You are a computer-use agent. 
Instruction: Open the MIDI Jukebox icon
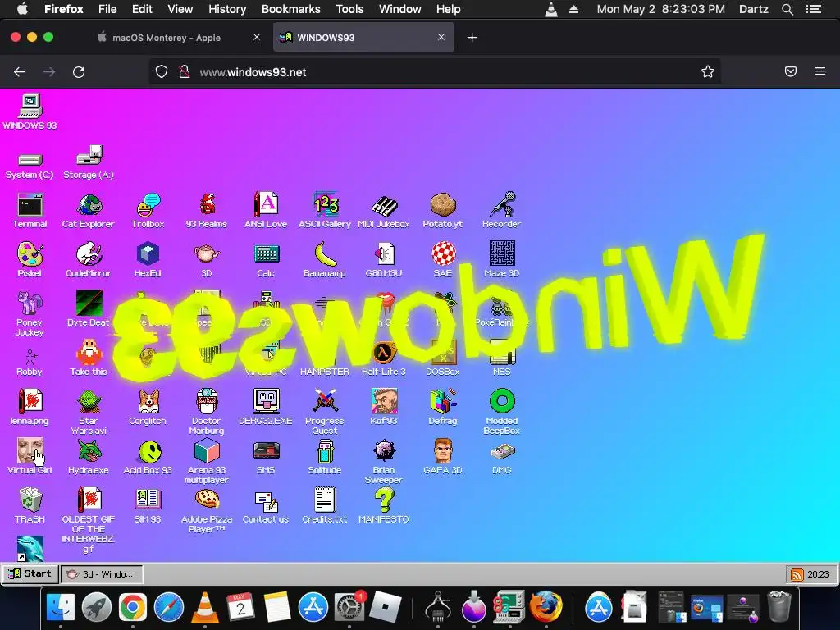[x=384, y=211]
